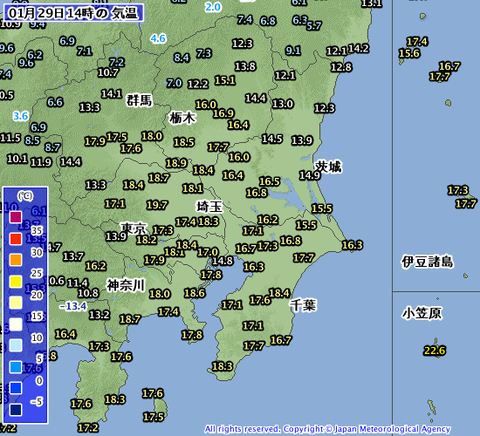Click the 8.4 temperature reading
This screenshot has height=436, width=480.
point(181,58)
